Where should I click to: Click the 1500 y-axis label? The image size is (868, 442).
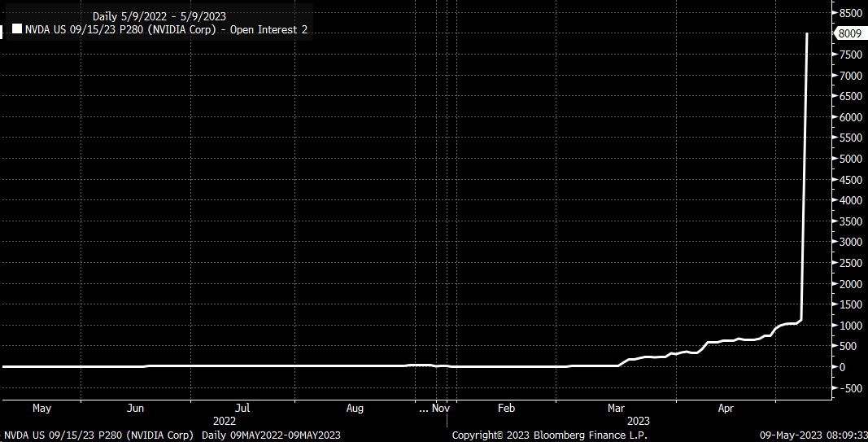pos(850,304)
